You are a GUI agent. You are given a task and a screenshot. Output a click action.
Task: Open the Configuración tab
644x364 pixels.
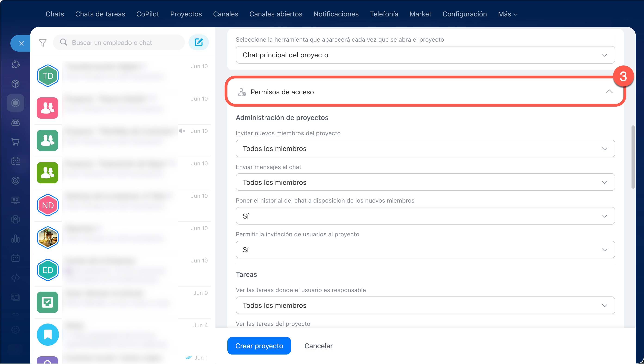464,14
